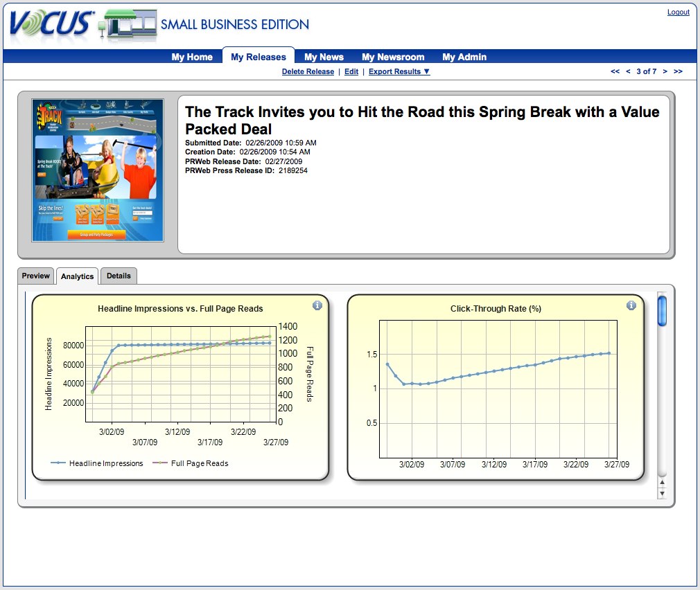The height and width of the screenshot is (590, 700).
Task: Click the Creation Date 02/26/2009 10:54 AM
Action: 247,152
